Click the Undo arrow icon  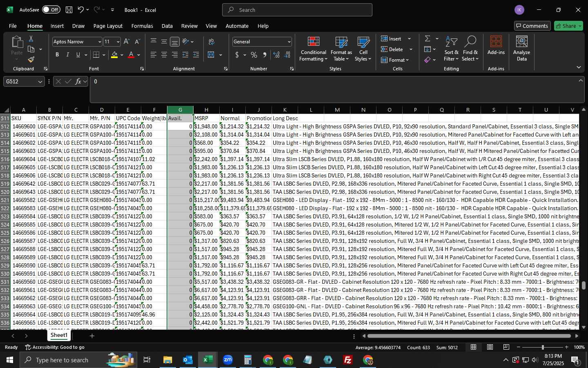(80, 10)
